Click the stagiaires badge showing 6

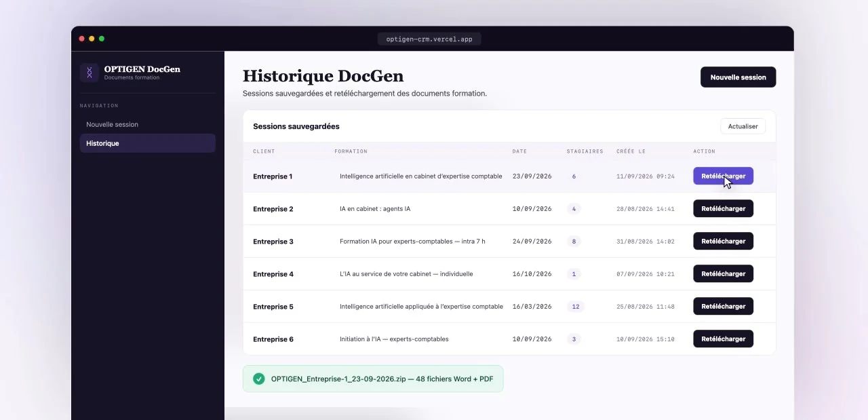(574, 176)
